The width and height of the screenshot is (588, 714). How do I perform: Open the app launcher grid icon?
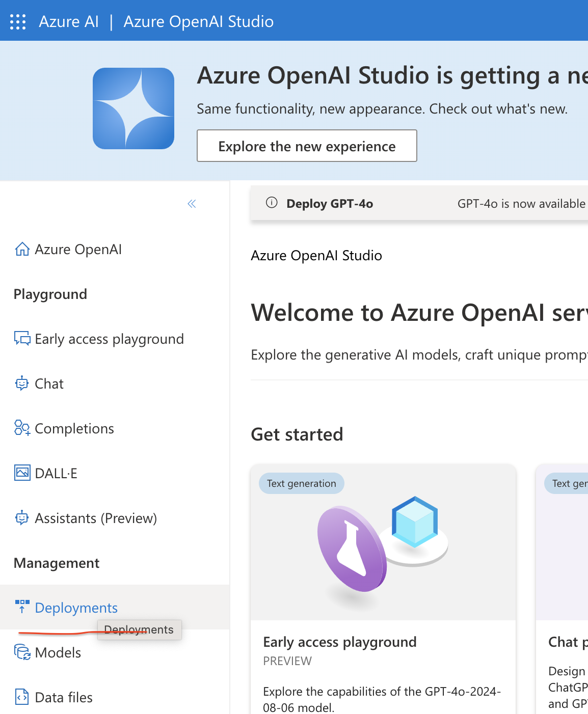pyautogui.click(x=18, y=21)
